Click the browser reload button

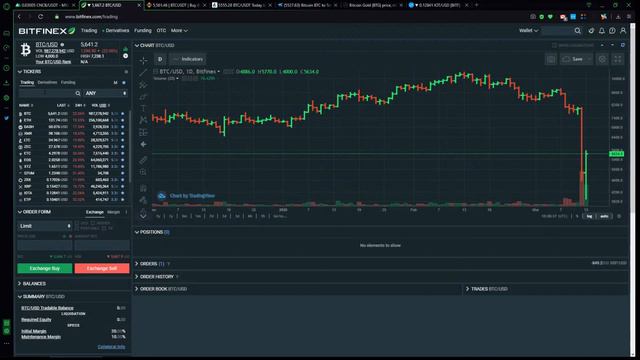[40, 17]
